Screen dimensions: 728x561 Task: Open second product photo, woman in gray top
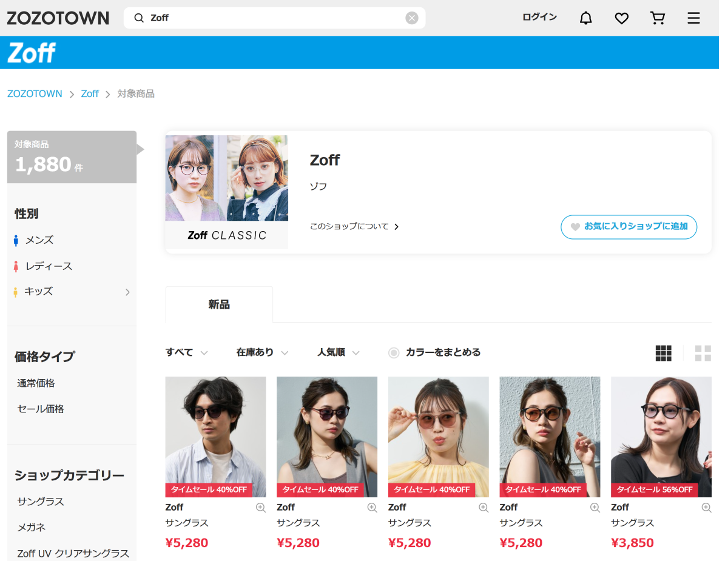point(327,437)
